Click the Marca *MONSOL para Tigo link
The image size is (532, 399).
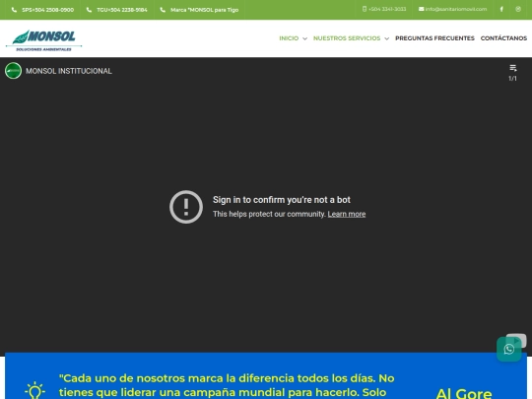pyautogui.click(x=204, y=10)
